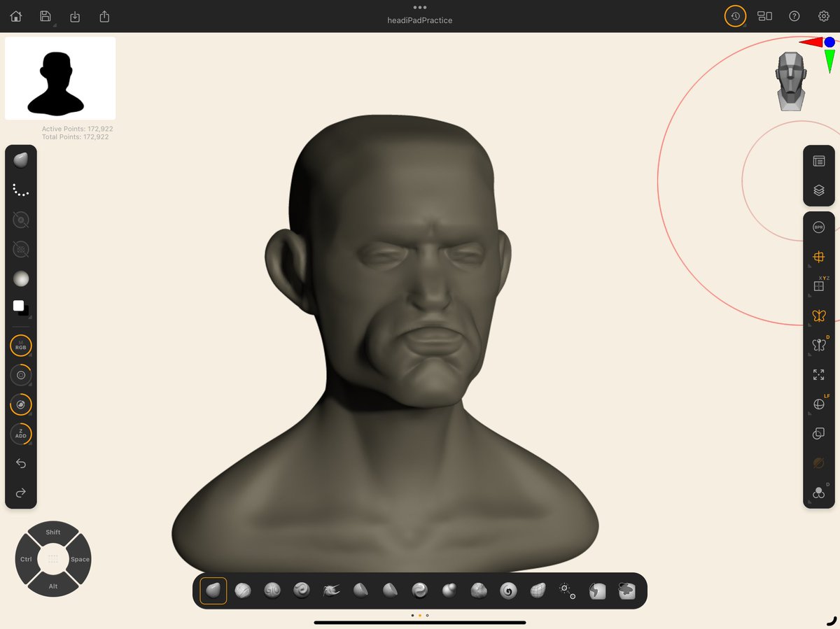The image size is (840, 629).
Task: Toggle the overlapping squares transparency icon
Action: coord(818,434)
